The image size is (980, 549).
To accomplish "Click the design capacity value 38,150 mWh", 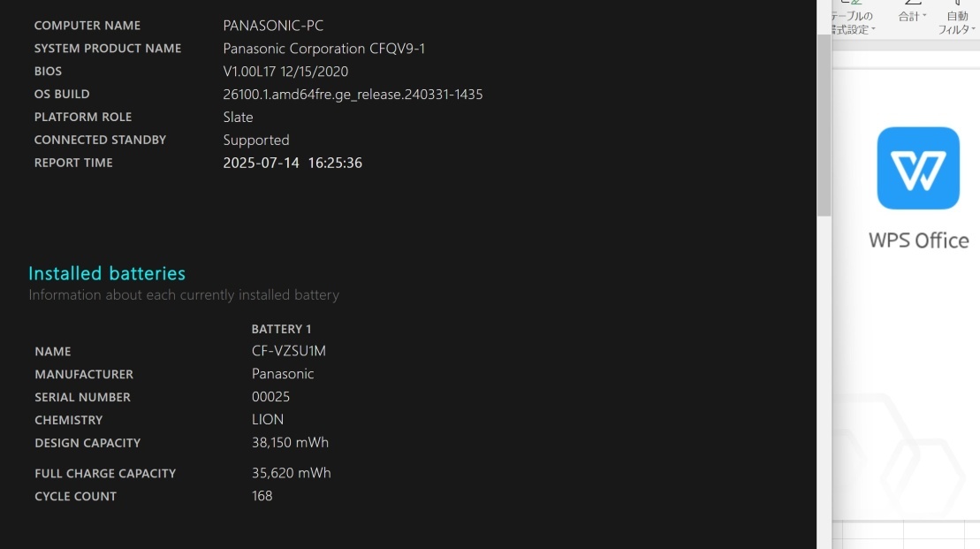I will click(x=290, y=442).
